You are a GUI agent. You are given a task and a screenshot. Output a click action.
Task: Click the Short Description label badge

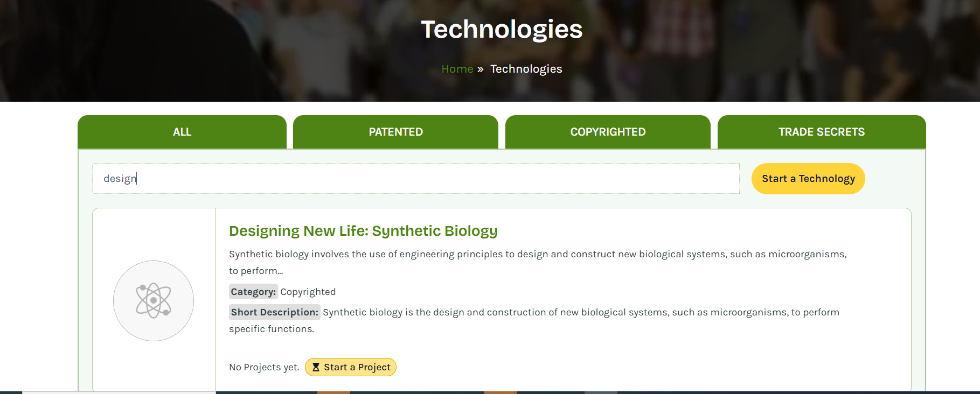pos(274,312)
